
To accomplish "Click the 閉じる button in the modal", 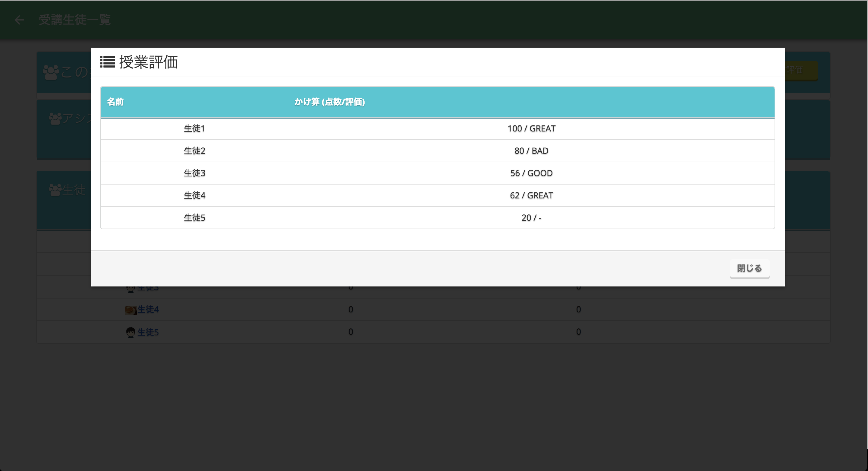I will (x=749, y=268).
